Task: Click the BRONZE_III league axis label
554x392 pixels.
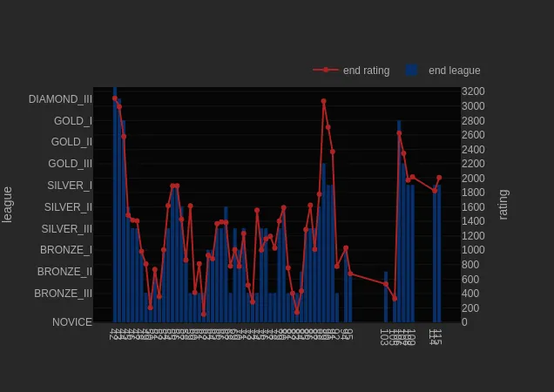Action: [x=64, y=294]
